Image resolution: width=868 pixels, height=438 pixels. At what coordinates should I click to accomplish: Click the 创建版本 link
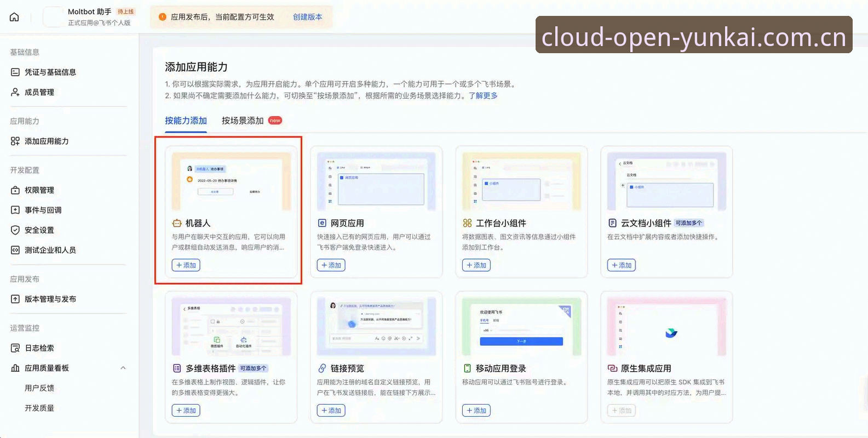coord(307,17)
